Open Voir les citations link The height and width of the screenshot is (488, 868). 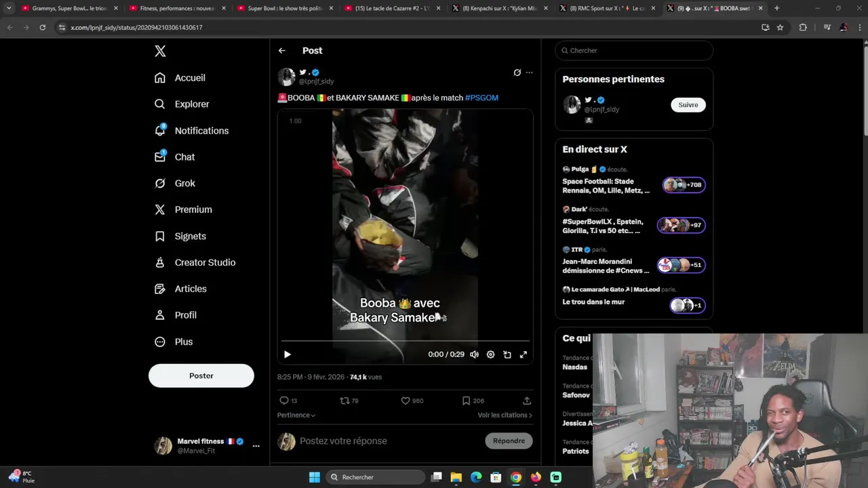click(x=505, y=415)
